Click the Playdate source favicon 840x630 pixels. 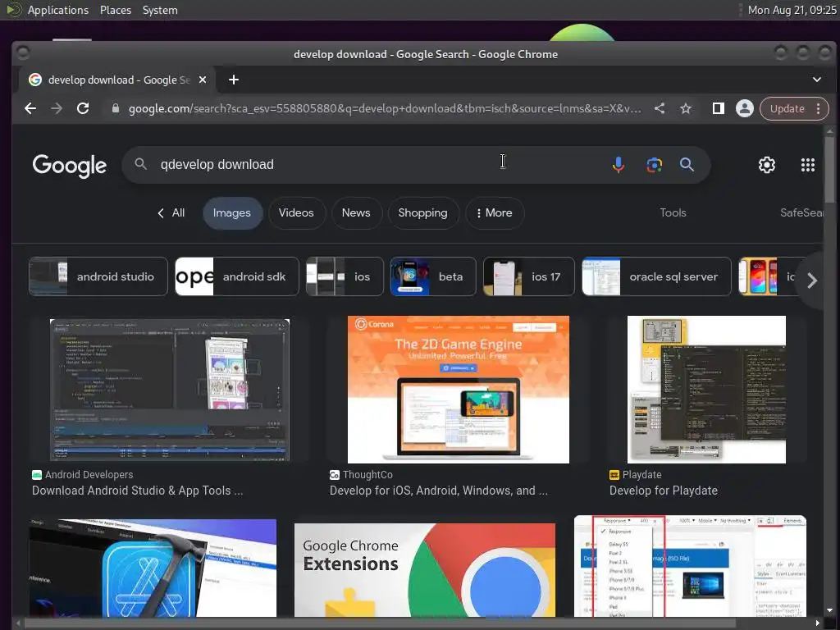614,475
